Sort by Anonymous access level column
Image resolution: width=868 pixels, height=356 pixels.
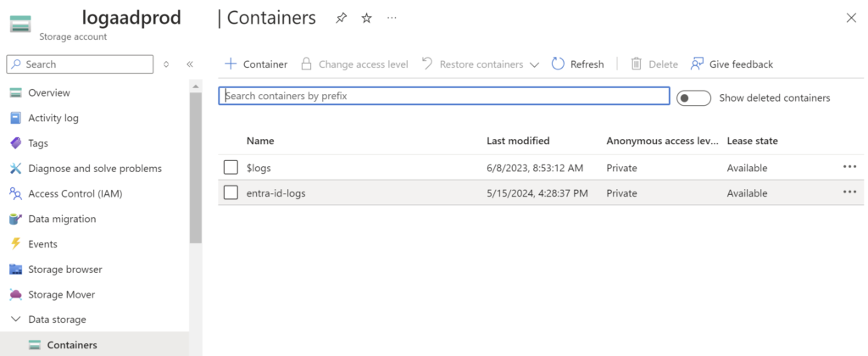663,141
